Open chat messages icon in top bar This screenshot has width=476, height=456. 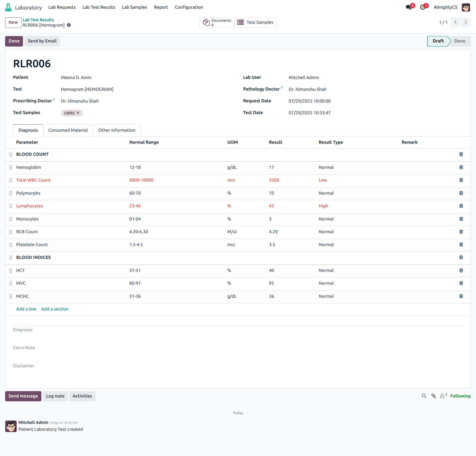coord(409,7)
